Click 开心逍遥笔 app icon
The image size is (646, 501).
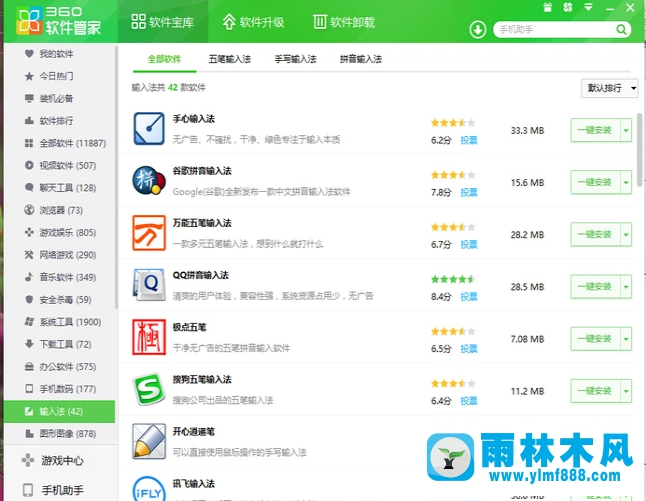click(149, 441)
